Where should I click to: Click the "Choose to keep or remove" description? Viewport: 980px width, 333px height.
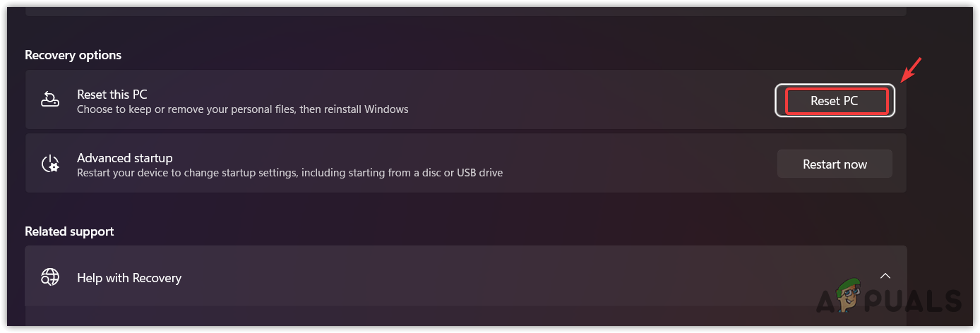(242, 109)
